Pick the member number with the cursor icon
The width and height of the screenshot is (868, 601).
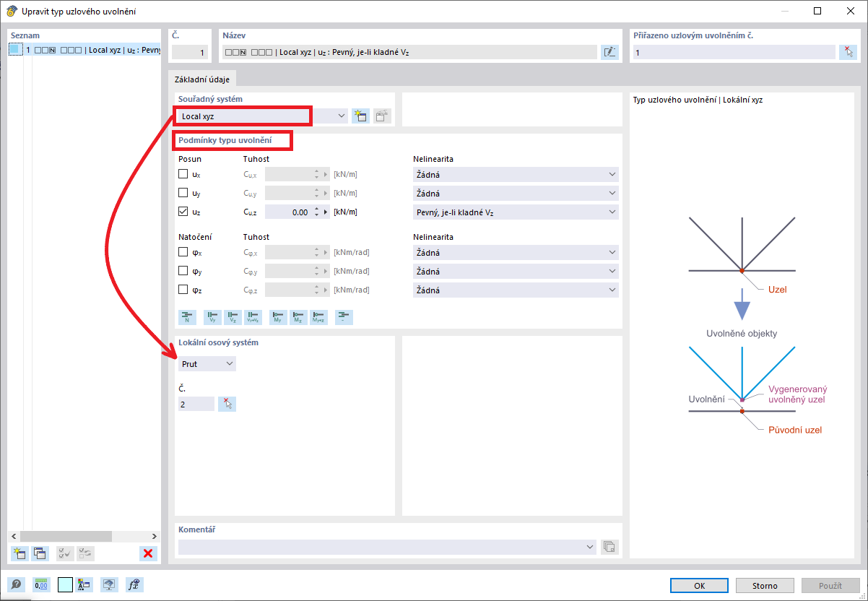coord(227,404)
